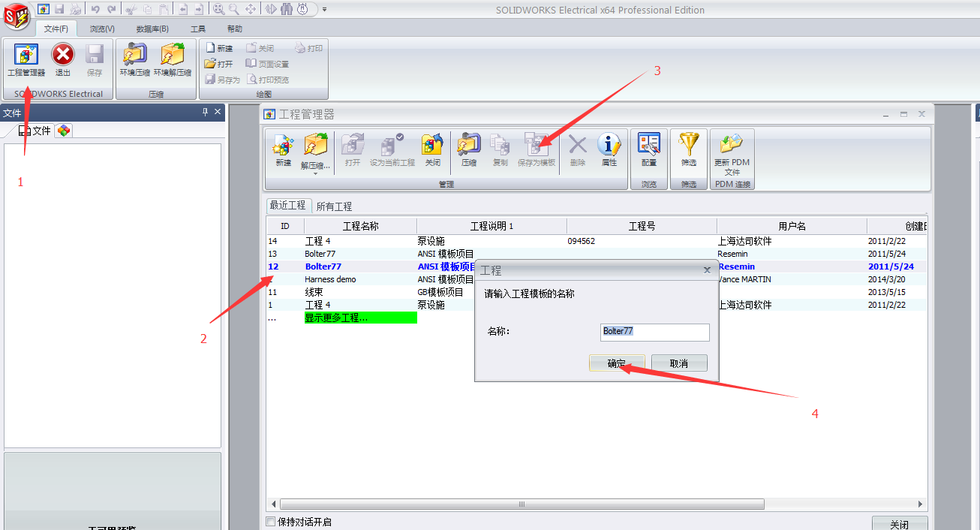Click 另存为 in the 绘图 group

click(x=223, y=80)
